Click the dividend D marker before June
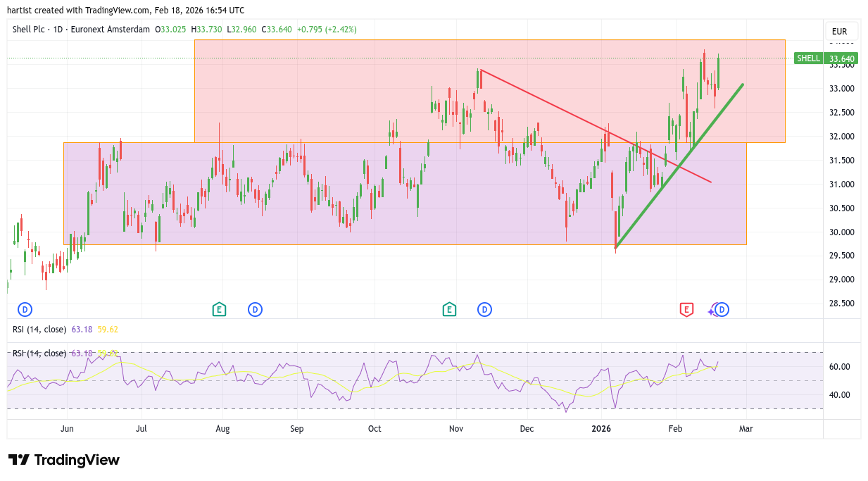868x481 pixels. click(x=25, y=309)
